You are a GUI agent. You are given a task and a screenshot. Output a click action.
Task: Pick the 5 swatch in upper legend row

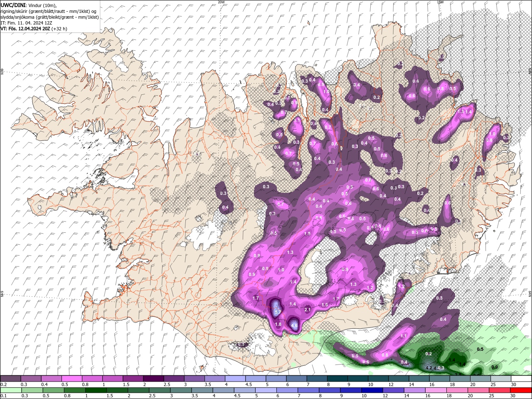[x=276, y=379]
